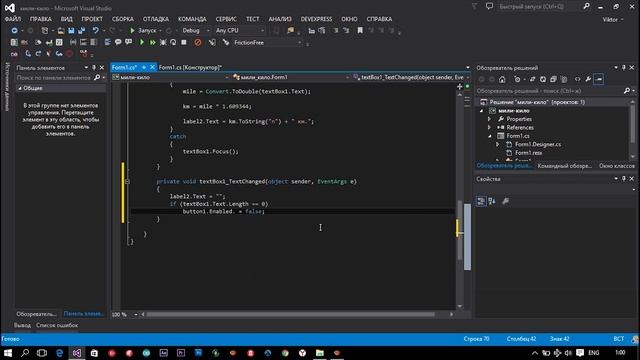
Task: Switch to the Form1.cs [Конструктор] tab
Action: 190,67
